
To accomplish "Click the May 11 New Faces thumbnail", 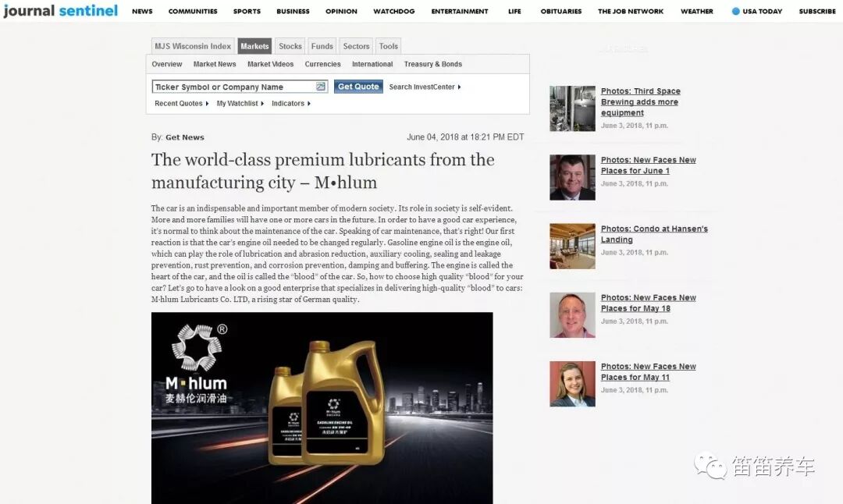I will point(573,384).
